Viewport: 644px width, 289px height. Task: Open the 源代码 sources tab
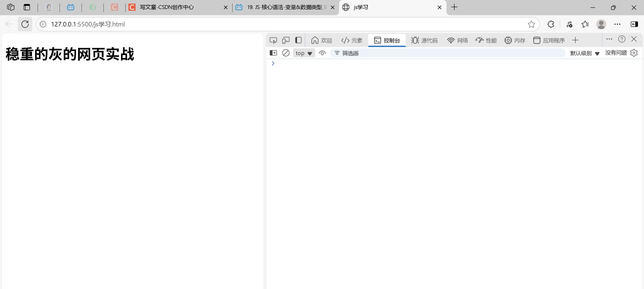424,41
